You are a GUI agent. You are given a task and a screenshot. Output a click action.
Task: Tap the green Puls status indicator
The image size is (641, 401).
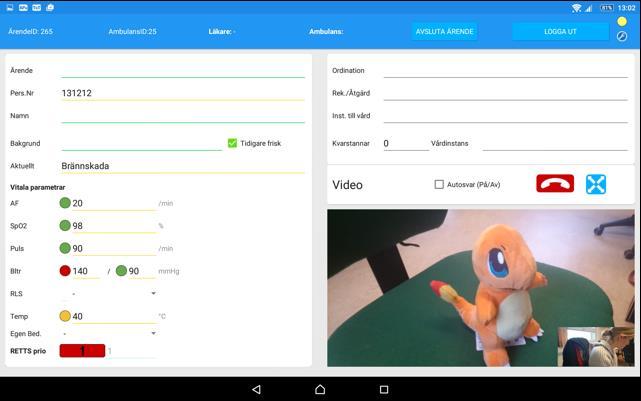65,248
